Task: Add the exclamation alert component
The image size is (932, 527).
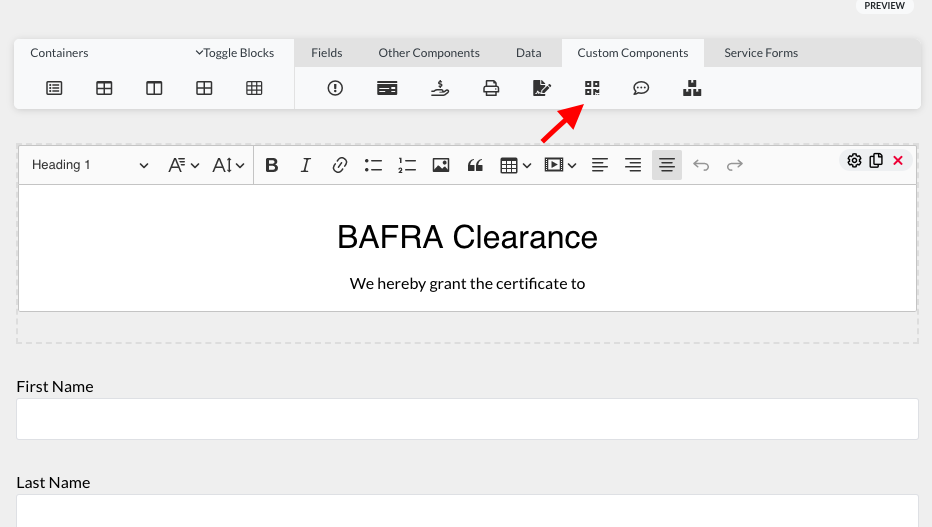Action: coord(335,89)
